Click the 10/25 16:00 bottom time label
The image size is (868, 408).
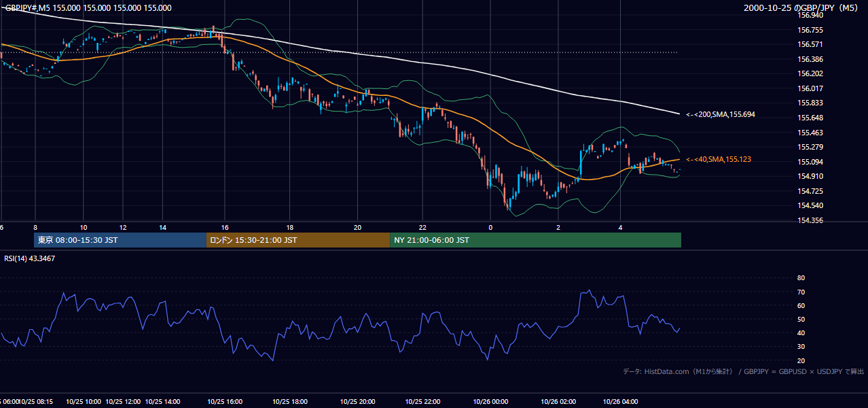click(225, 402)
